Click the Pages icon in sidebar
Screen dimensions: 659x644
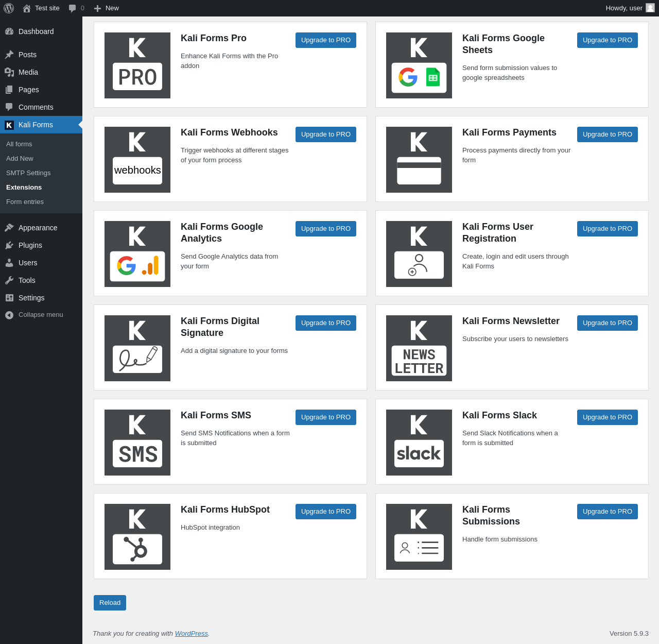(x=9, y=90)
